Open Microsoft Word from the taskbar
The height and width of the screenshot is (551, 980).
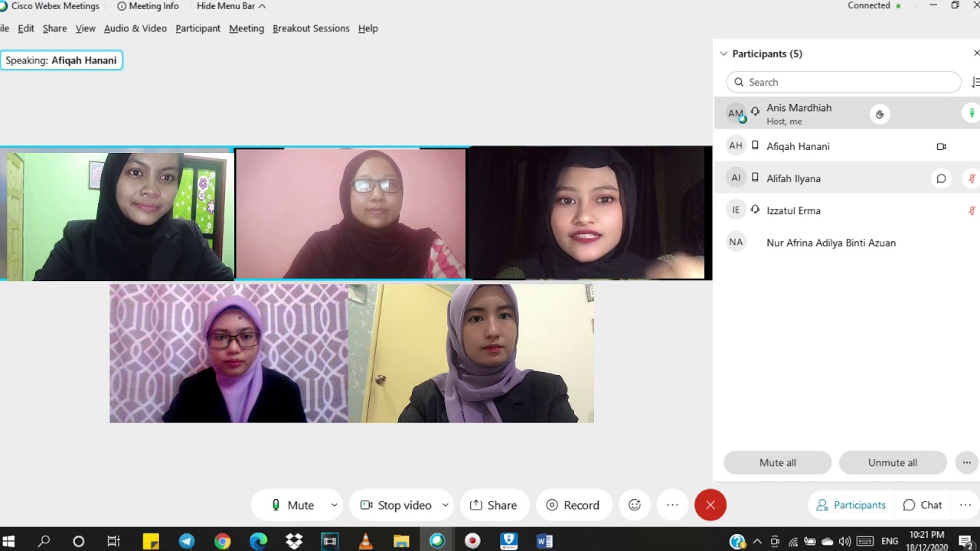pos(544,541)
